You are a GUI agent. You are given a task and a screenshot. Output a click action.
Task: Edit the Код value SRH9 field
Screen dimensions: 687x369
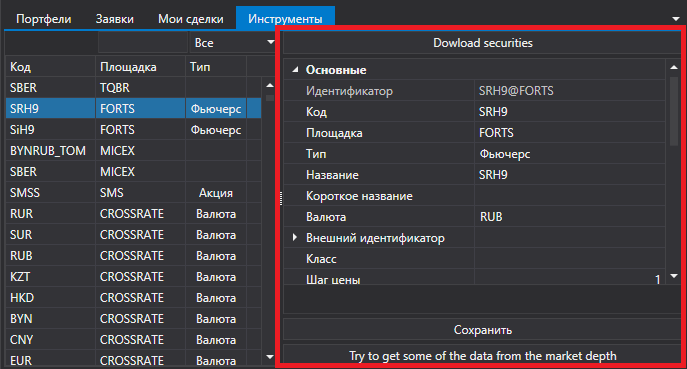pyautogui.click(x=570, y=112)
